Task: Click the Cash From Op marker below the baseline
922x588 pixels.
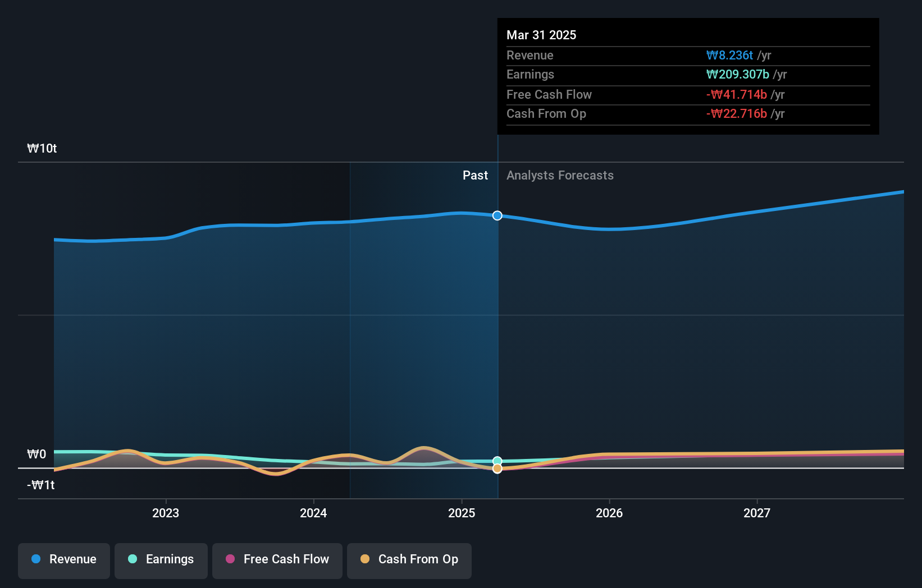Action: [x=497, y=468]
